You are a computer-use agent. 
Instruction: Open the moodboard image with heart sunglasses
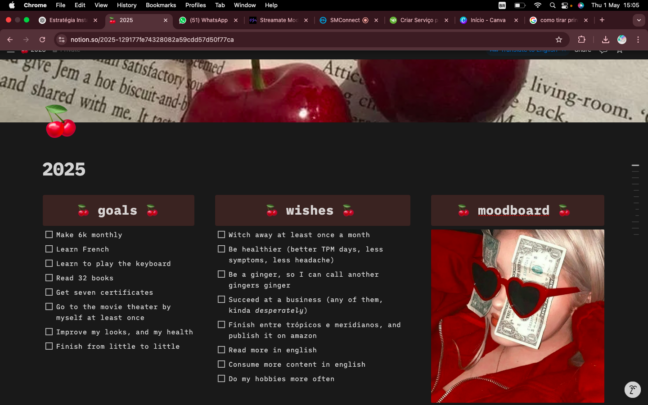(517, 316)
